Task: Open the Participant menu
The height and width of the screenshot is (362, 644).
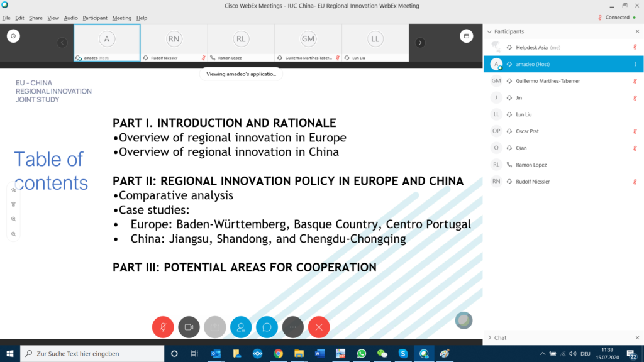Action: 95,18
